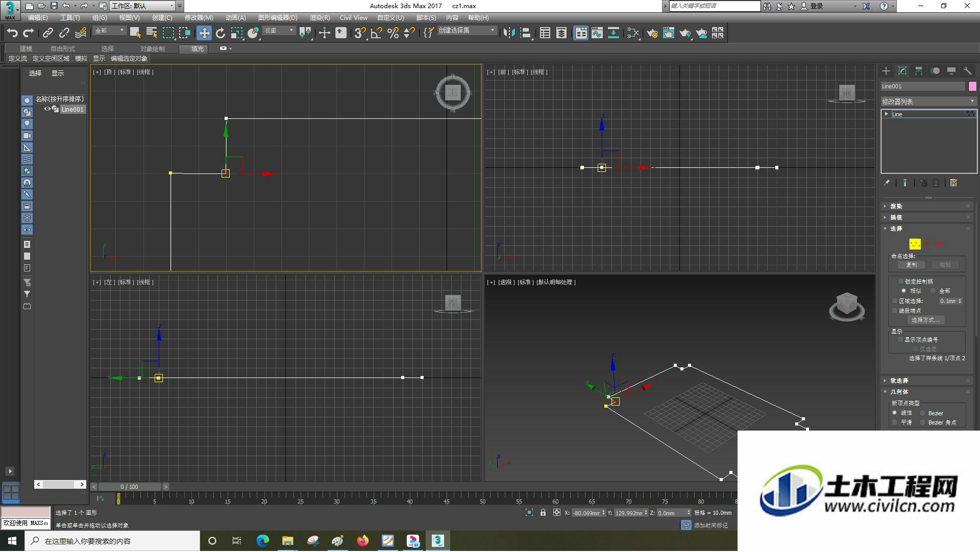Expand the 软选择 rollout

[x=928, y=381]
